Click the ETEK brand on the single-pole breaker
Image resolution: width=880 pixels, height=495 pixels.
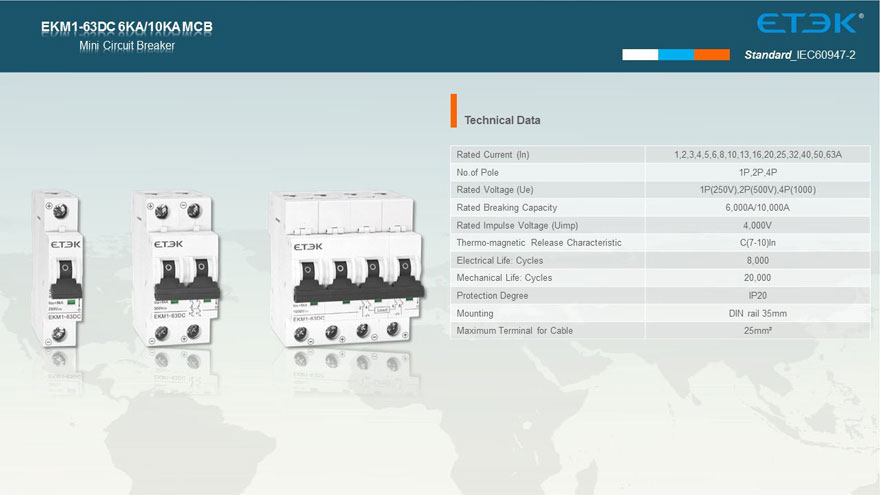point(66,244)
